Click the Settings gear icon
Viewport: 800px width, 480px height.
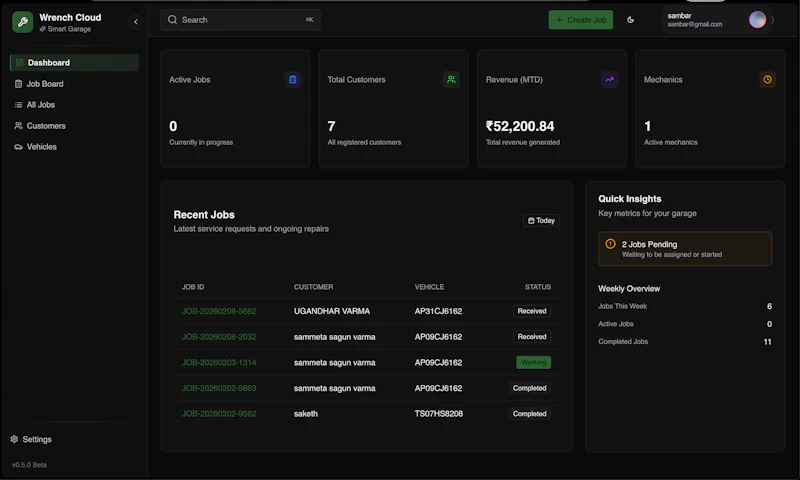[14, 439]
